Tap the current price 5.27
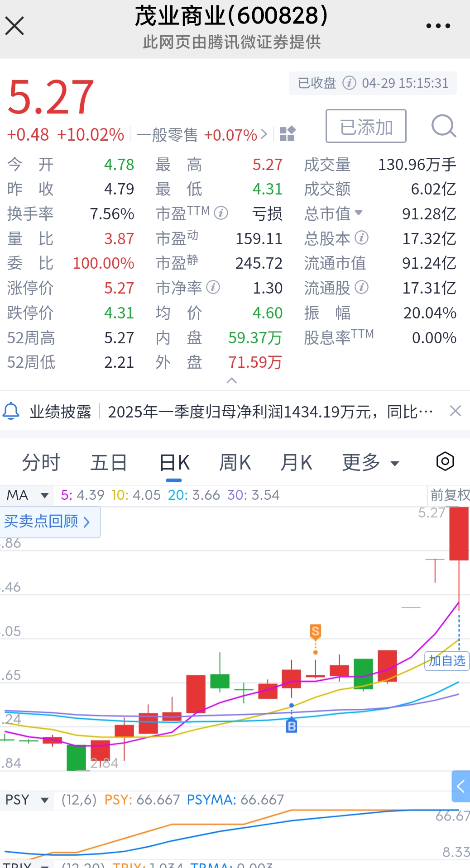Image resolution: width=470 pixels, height=868 pixels. [51, 97]
